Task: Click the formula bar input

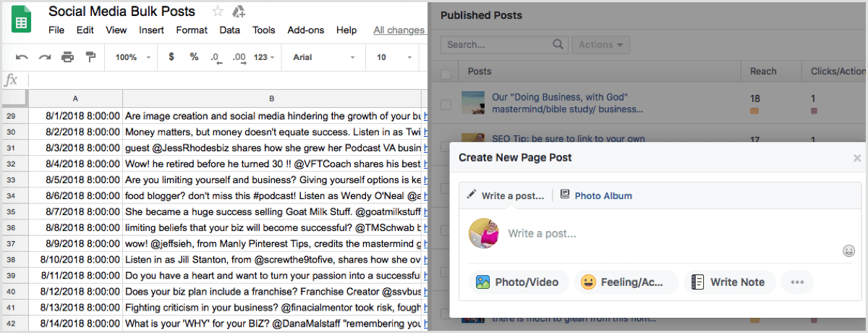Action: point(228,80)
